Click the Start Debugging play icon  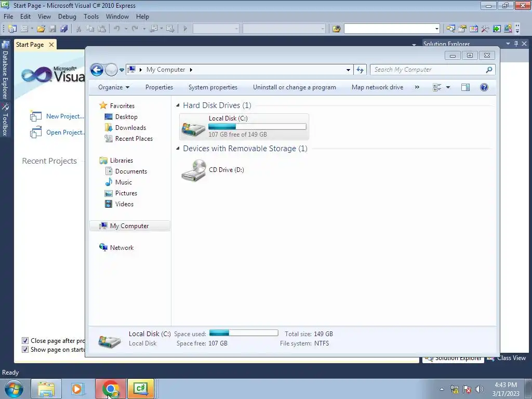point(185,29)
